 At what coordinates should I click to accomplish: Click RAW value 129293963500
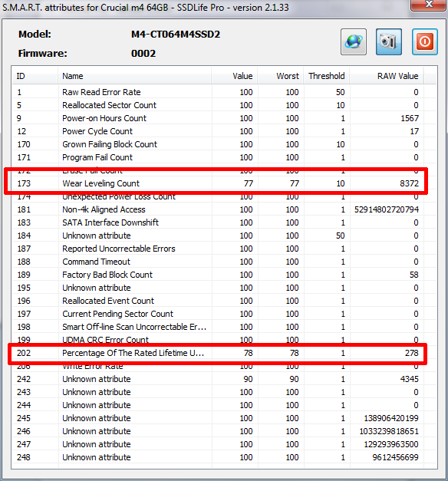click(x=391, y=444)
